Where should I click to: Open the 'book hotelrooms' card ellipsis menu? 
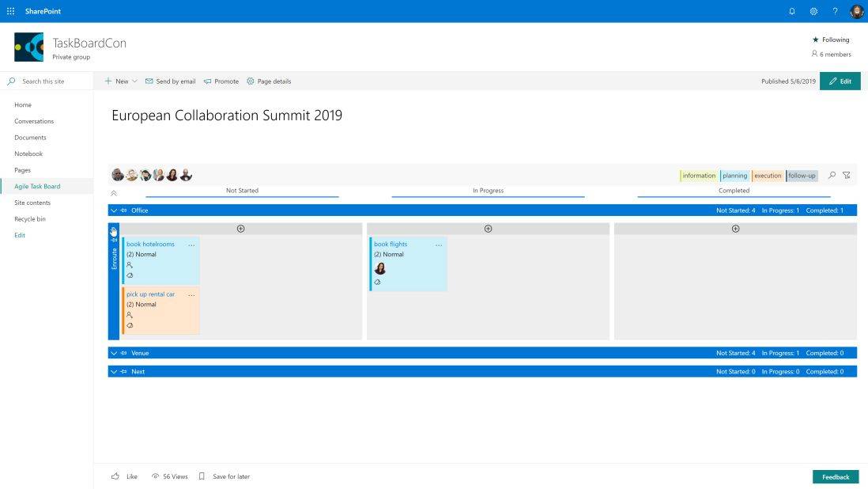click(191, 245)
